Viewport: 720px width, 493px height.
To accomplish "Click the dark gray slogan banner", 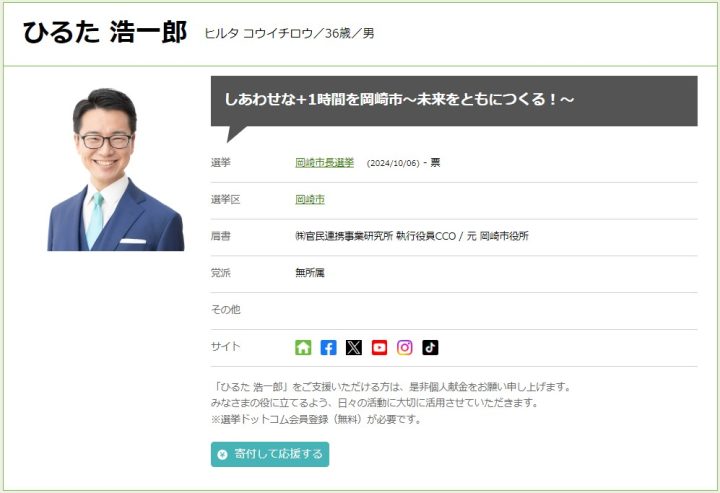I will pyautogui.click(x=453, y=100).
